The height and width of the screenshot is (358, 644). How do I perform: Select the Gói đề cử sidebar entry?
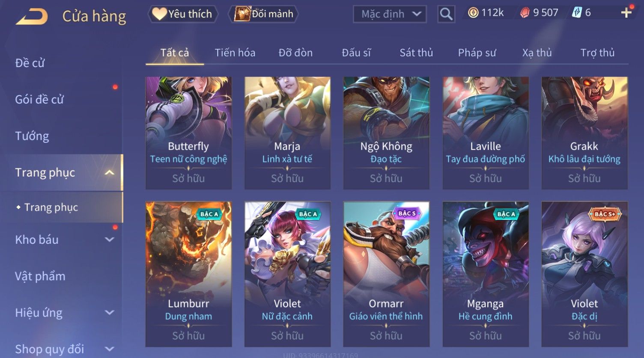click(39, 100)
